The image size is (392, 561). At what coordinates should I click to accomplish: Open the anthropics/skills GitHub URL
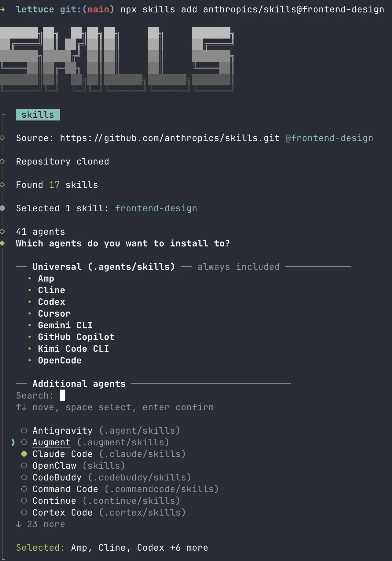point(170,138)
